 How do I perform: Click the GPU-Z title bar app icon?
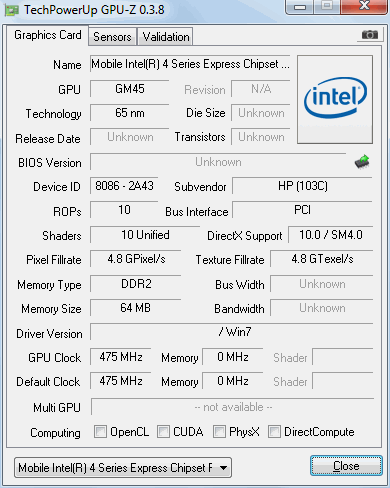pyautogui.click(x=11, y=10)
